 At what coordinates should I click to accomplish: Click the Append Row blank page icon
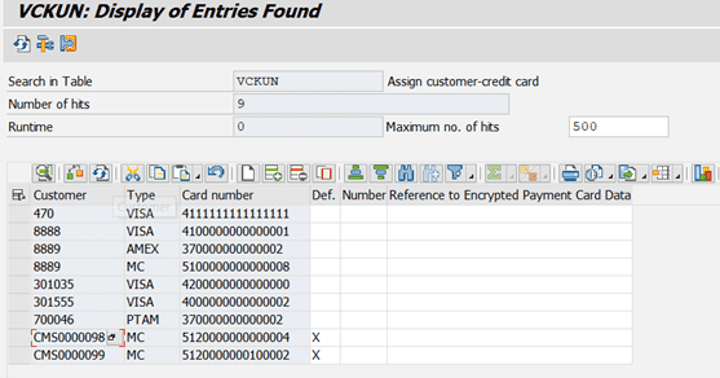pos(248,173)
